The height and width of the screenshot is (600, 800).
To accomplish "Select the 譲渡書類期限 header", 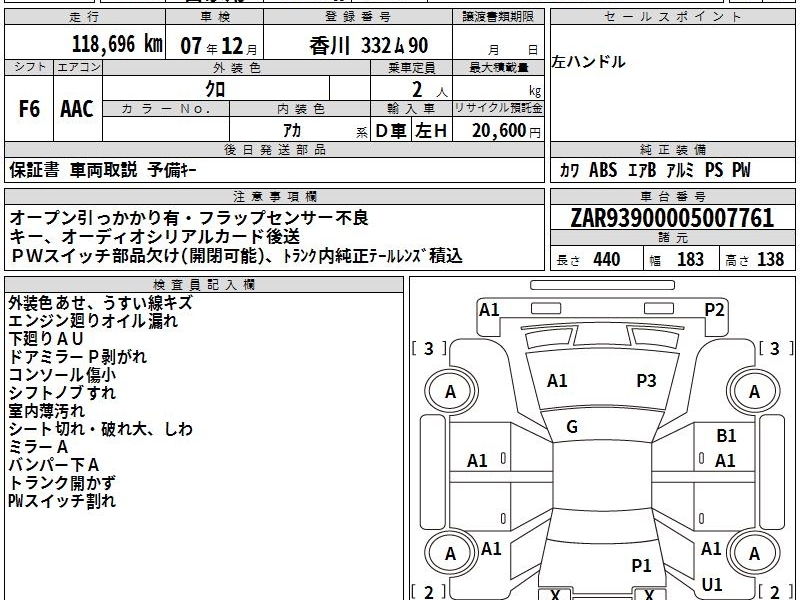I will pos(498,17).
